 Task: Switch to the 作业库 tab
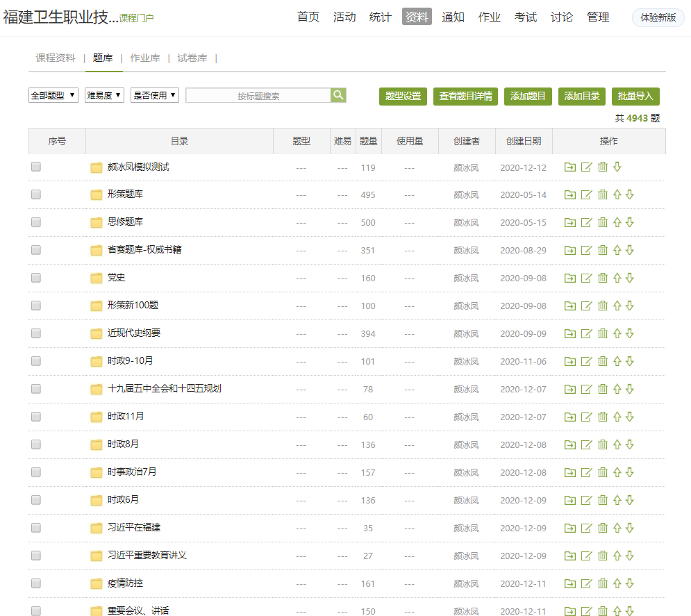(144, 58)
